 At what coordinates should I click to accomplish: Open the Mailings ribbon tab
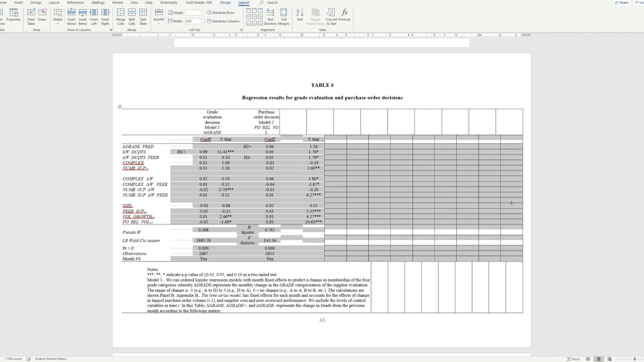pyautogui.click(x=98, y=3)
